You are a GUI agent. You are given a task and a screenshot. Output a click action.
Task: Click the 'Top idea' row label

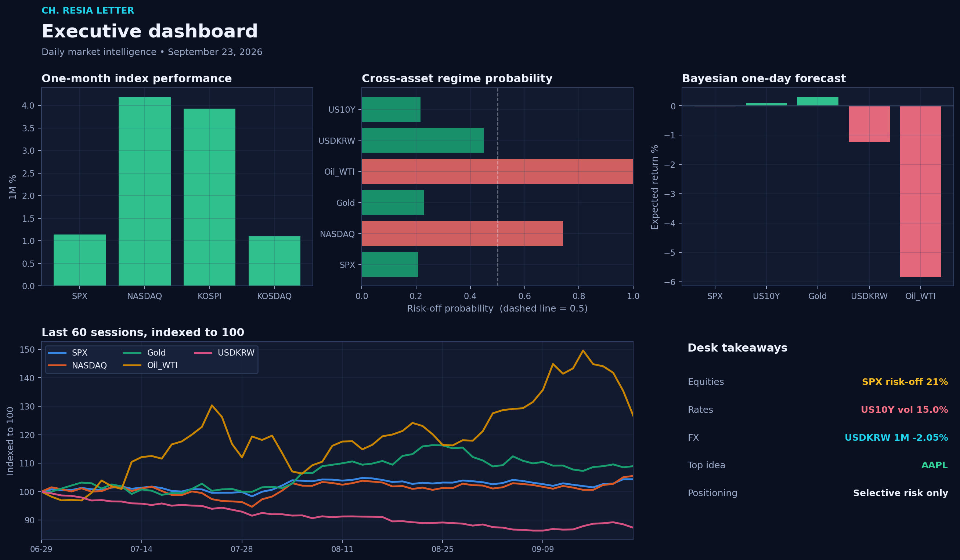[x=706, y=466]
